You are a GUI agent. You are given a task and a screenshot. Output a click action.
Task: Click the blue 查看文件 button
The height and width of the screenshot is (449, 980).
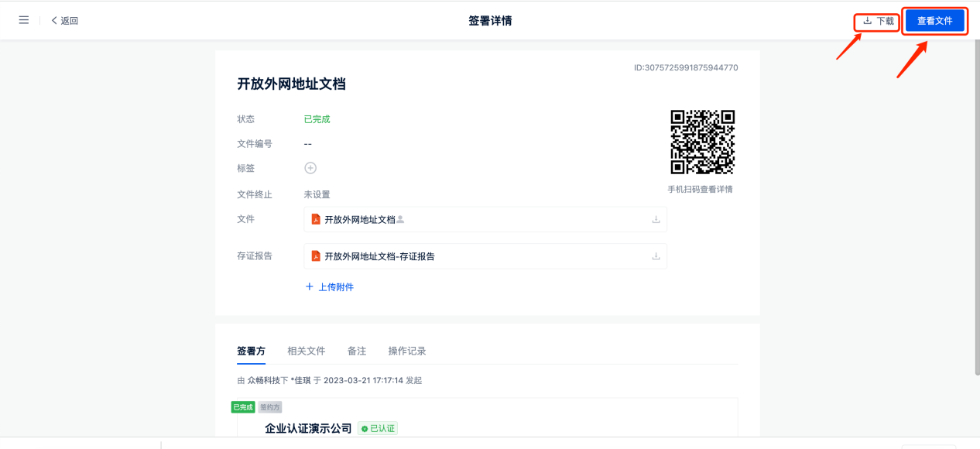[x=934, y=21]
